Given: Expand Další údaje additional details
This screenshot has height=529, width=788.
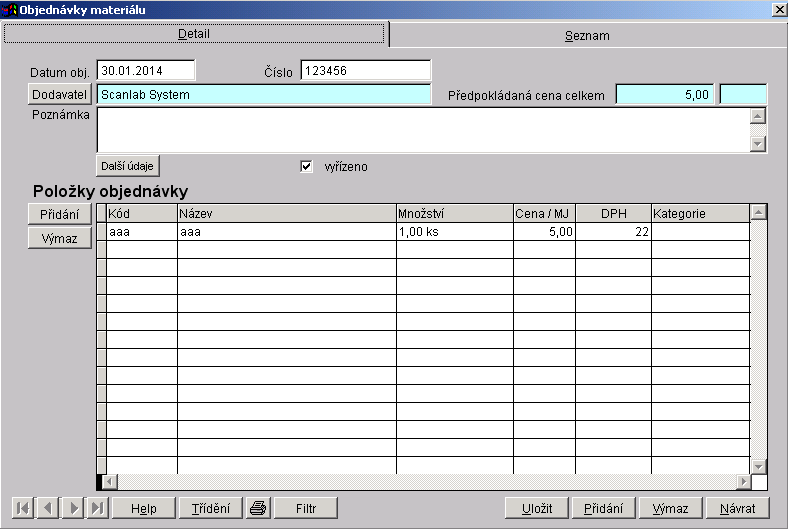Looking at the screenshot, I should coord(128,165).
